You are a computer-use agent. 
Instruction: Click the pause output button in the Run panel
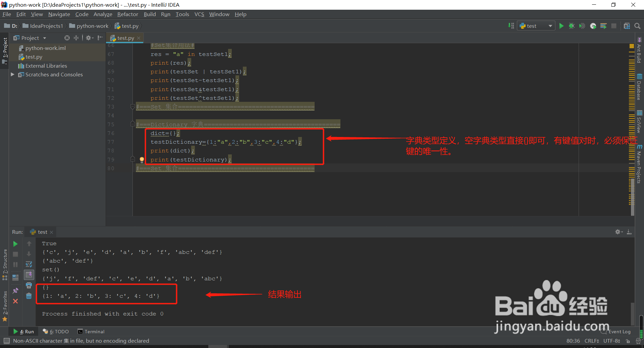(15, 265)
